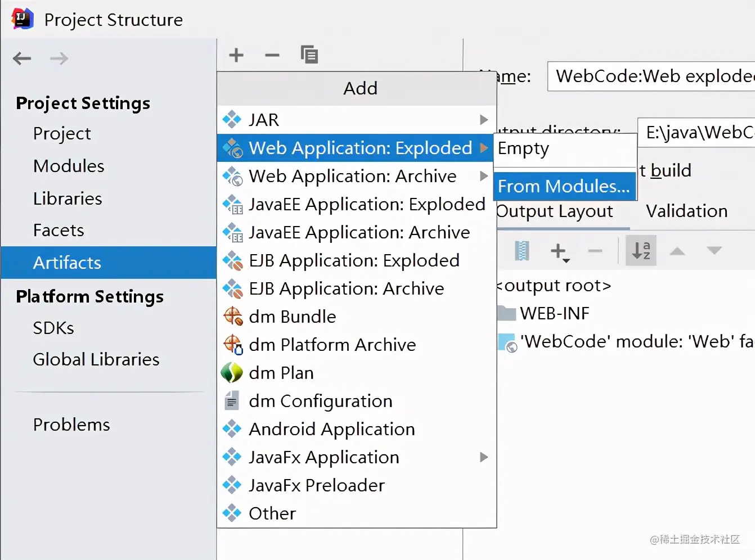Click the copy artifact icon

tap(309, 55)
